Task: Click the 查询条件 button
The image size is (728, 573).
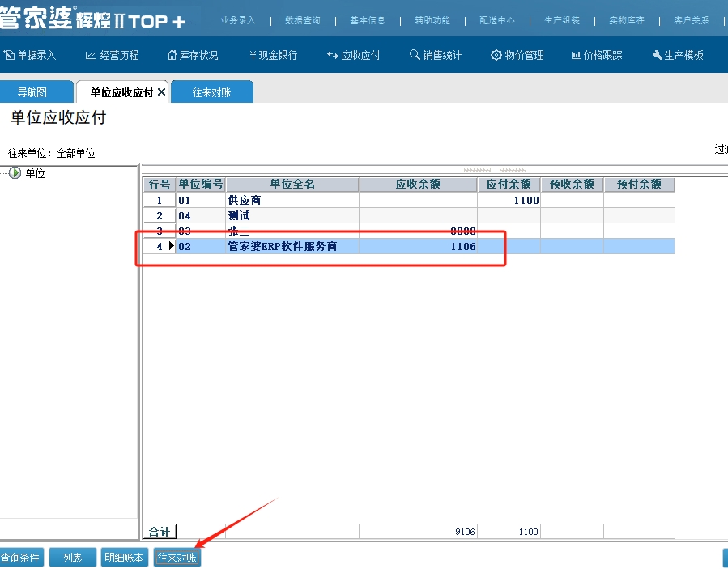Action: tap(21, 558)
